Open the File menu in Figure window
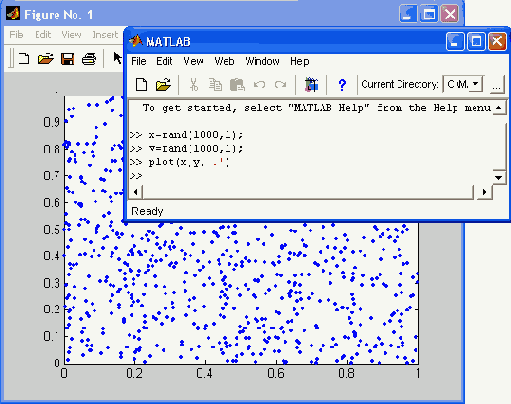Screen dimensions: 511x404 coord(16,35)
